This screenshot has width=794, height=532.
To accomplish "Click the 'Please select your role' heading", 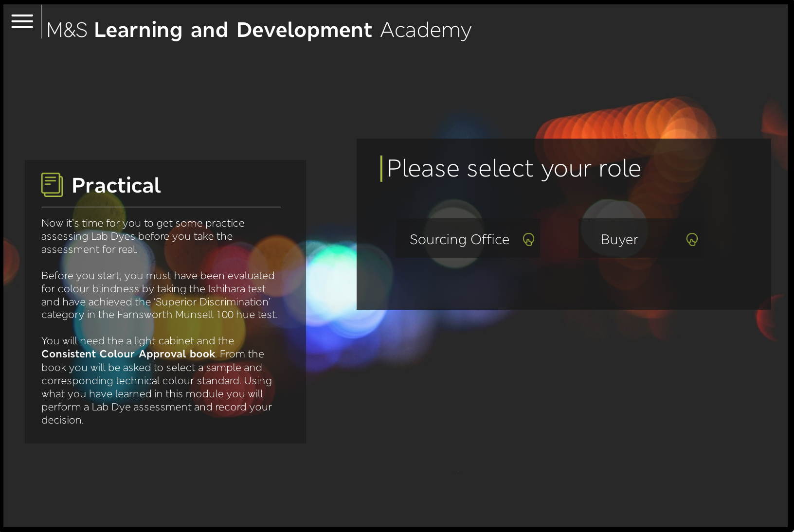I will (514, 169).
